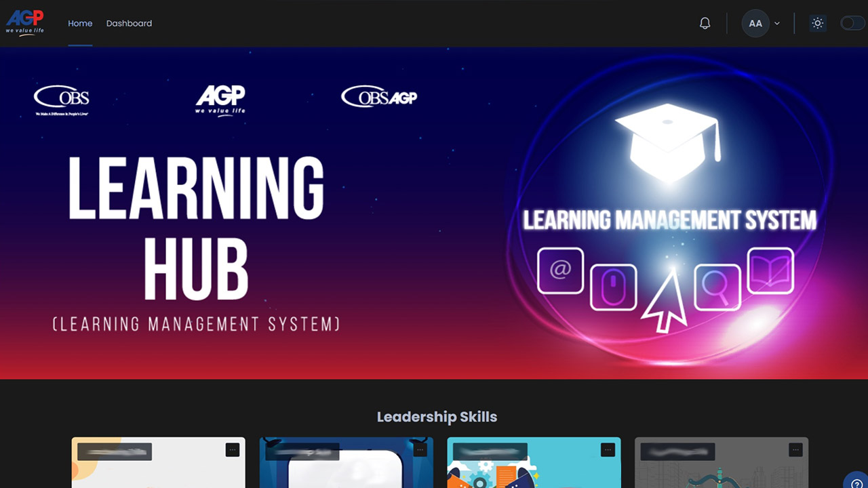Open options menu on third course card
The height and width of the screenshot is (488, 868).
[608, 449]
